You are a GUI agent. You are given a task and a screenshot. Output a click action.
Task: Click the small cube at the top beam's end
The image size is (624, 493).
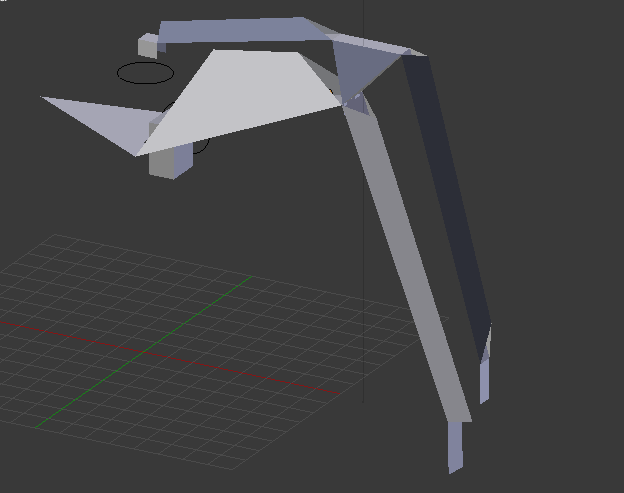(148, 45)
